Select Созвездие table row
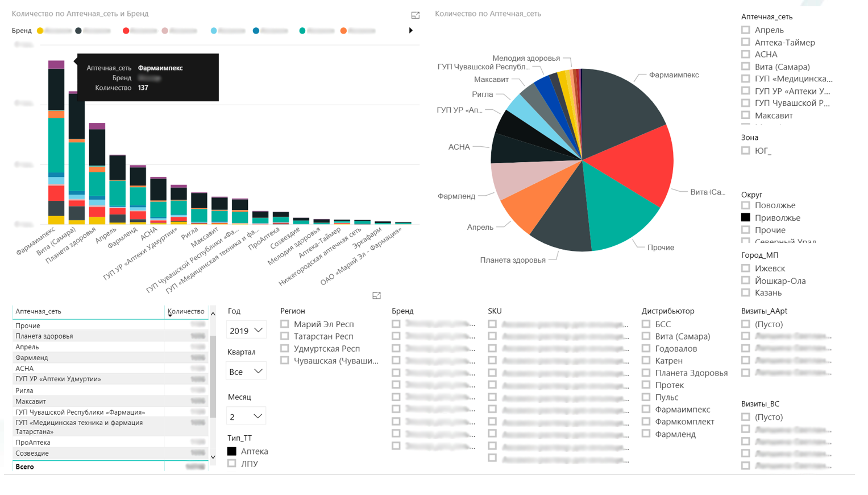The height and width of the screenshot is (495, 868). pos(110,453)
